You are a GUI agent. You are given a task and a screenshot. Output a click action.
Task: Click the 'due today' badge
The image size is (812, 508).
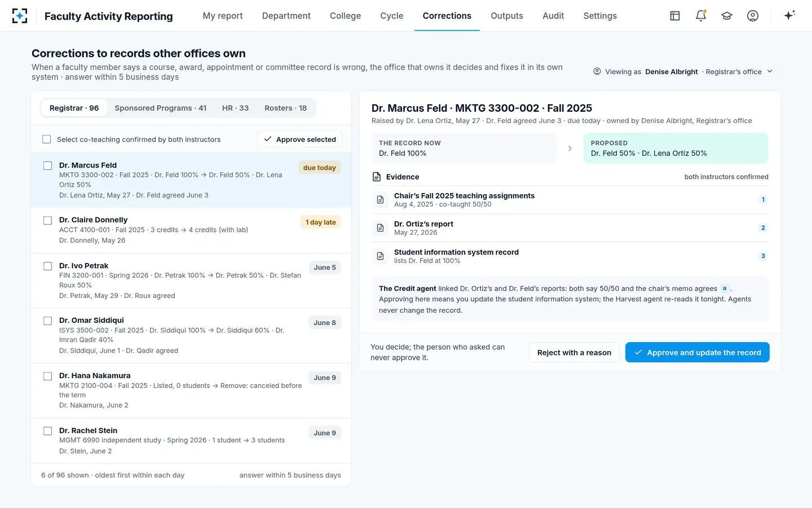320,168
